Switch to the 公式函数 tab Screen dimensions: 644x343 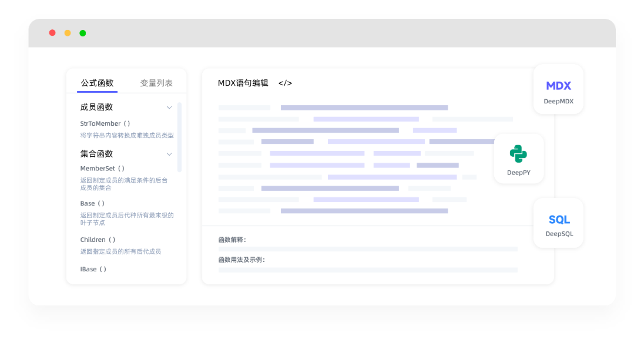click(97, 83)
